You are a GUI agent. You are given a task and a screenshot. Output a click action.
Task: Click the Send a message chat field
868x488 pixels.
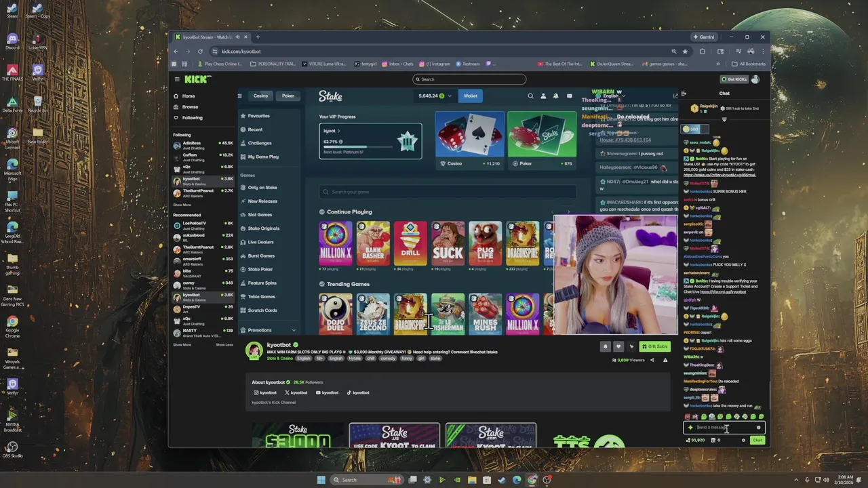pos(724,428)
